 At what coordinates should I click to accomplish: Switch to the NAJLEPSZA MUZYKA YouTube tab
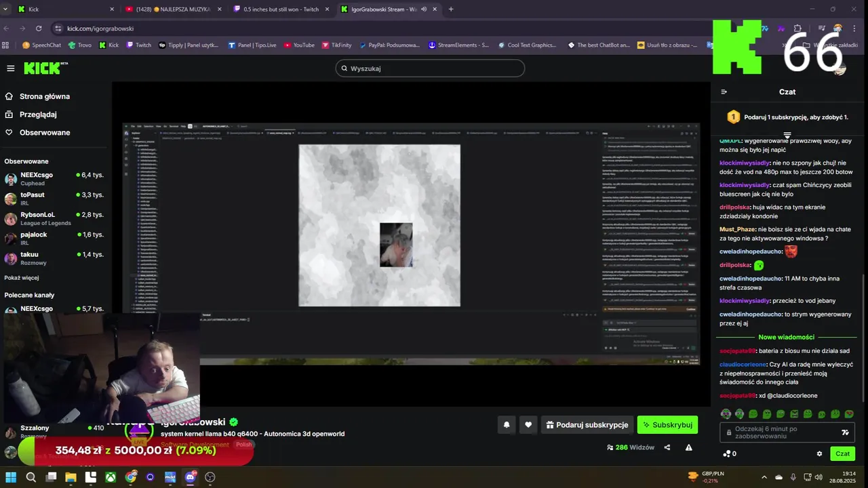pos(173,9)
